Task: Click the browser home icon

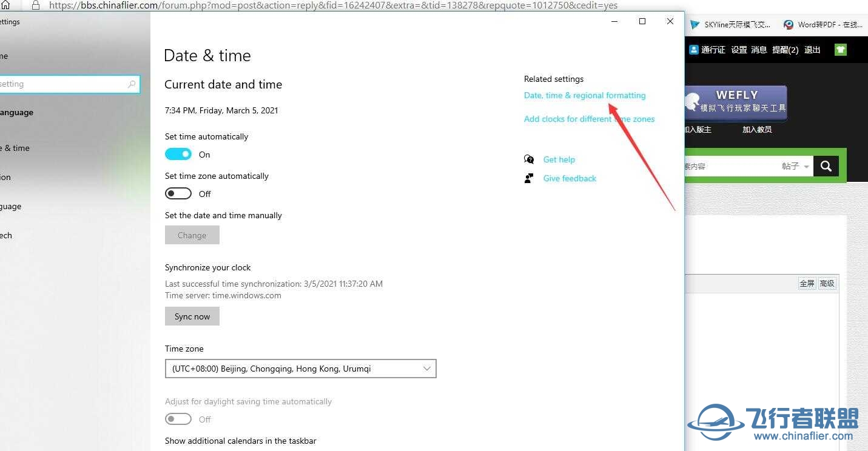Action: tap(5, 5)
